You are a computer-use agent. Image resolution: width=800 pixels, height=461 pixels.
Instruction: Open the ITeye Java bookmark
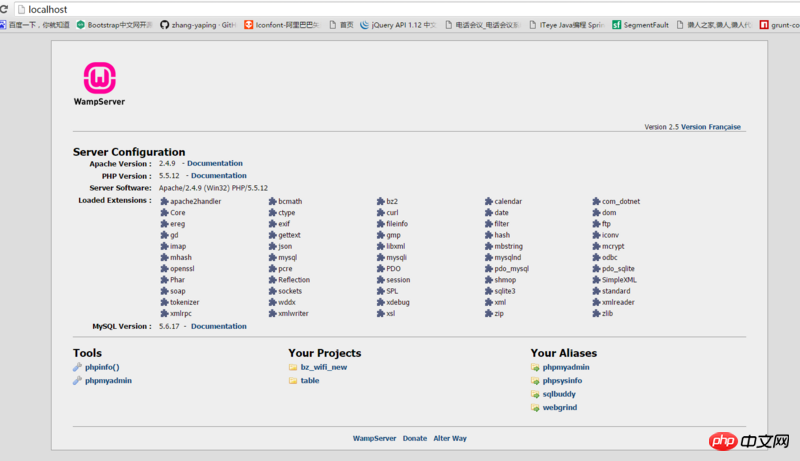566,24
